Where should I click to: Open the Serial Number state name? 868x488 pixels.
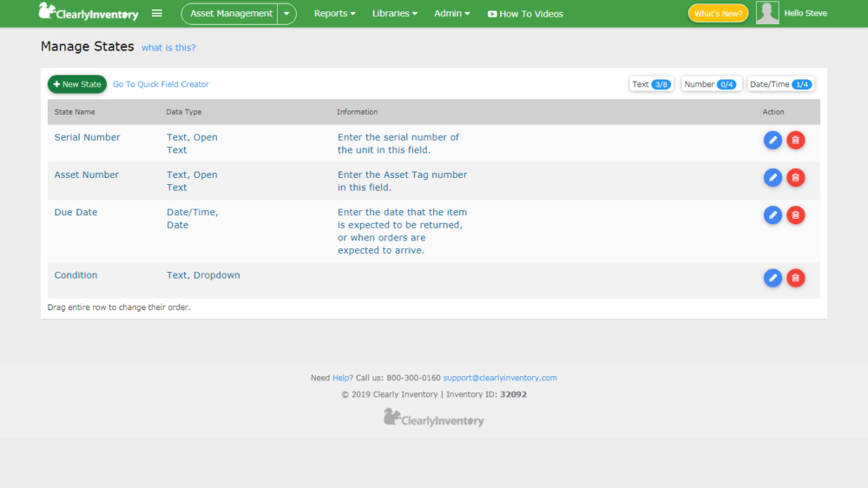[x=87, y=137]
